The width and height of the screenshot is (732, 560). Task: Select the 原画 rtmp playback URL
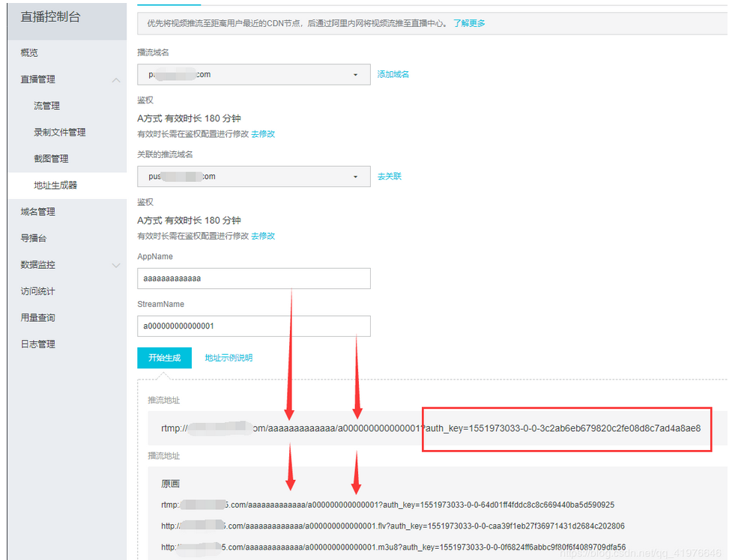(x=388, y=505)
